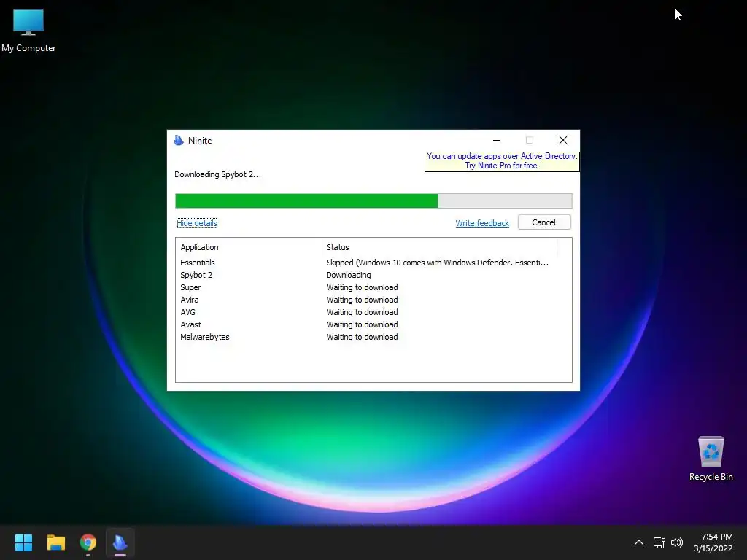Minimize the Ninite window
Viewport: 747px width, 560px height.
[497, 140]
